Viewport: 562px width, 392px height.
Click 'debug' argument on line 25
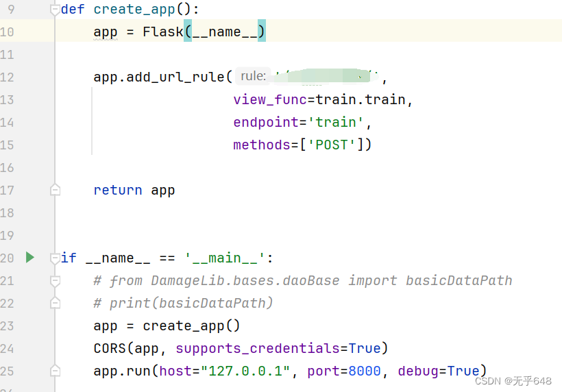(418, 371)
